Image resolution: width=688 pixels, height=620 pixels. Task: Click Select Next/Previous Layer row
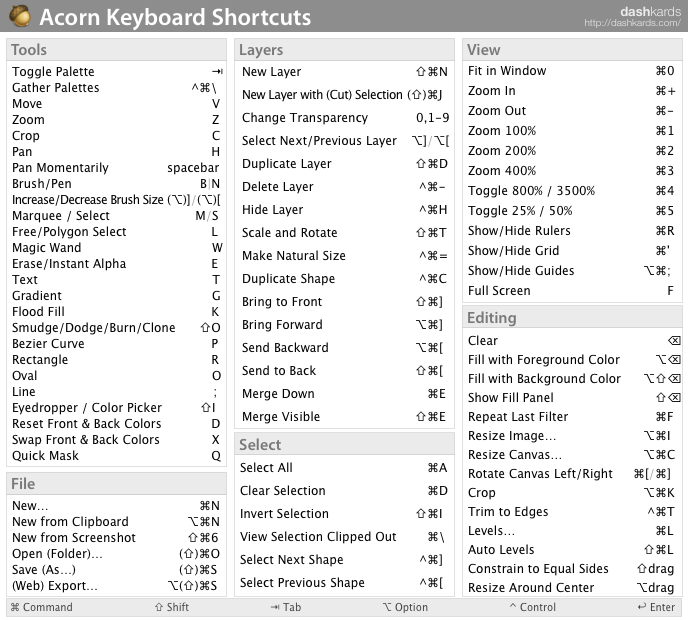(x=346, y=140)
